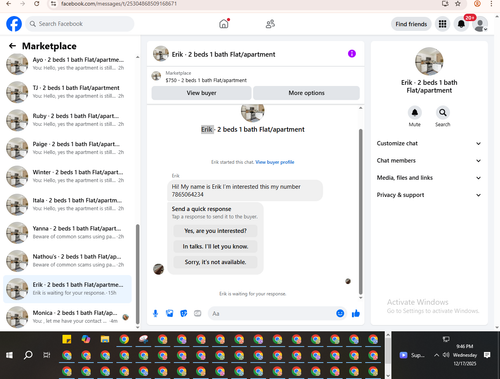Open Windows notification center icon
Viewport: 500px width, 379px height.
[x=487, y=355]
